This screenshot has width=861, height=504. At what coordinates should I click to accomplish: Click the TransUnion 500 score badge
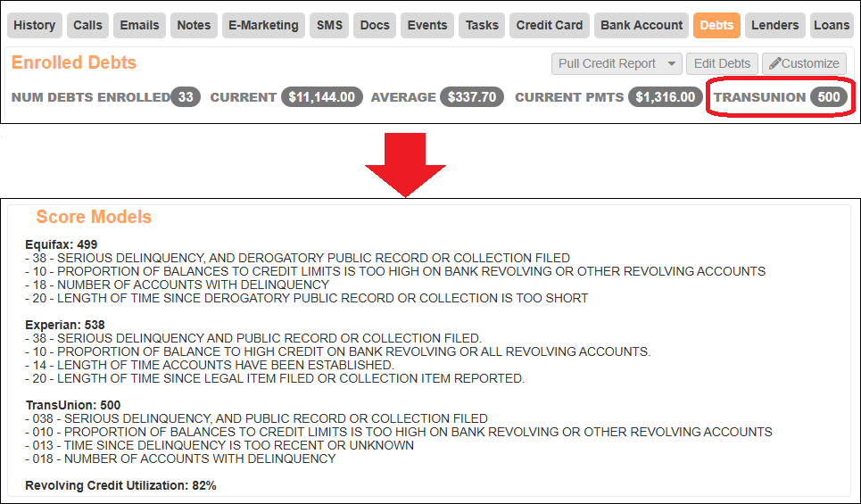pyautogui.click(x=829, y=97)
